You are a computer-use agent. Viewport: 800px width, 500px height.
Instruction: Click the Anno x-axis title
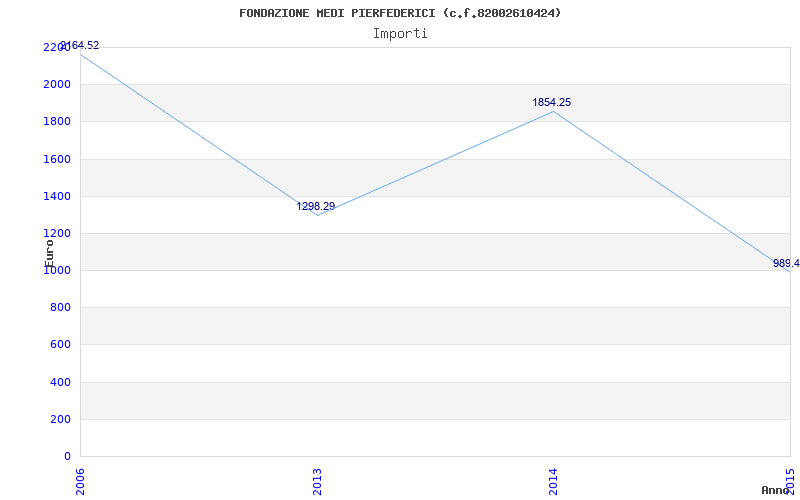pos(775,490)
